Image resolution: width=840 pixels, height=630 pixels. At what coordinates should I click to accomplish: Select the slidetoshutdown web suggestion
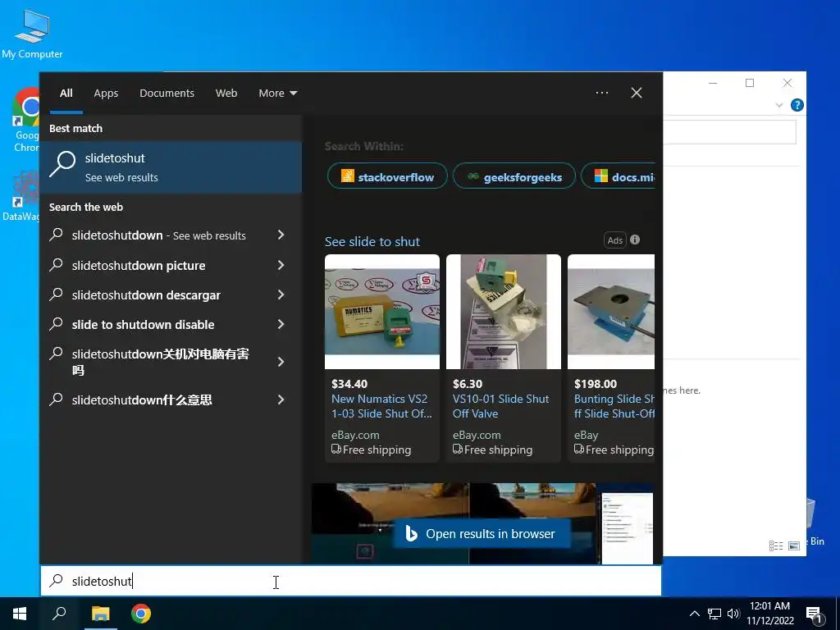coord(159,235)
